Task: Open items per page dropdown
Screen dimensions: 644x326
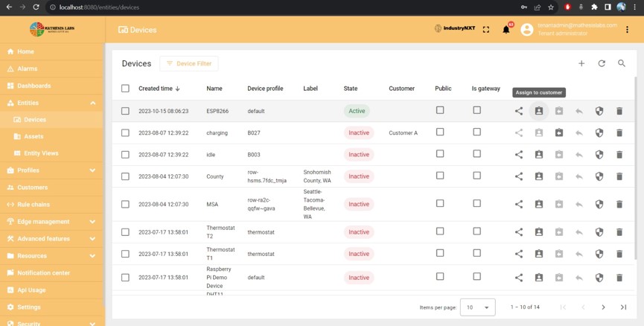Action: click(x=477, y=307)
